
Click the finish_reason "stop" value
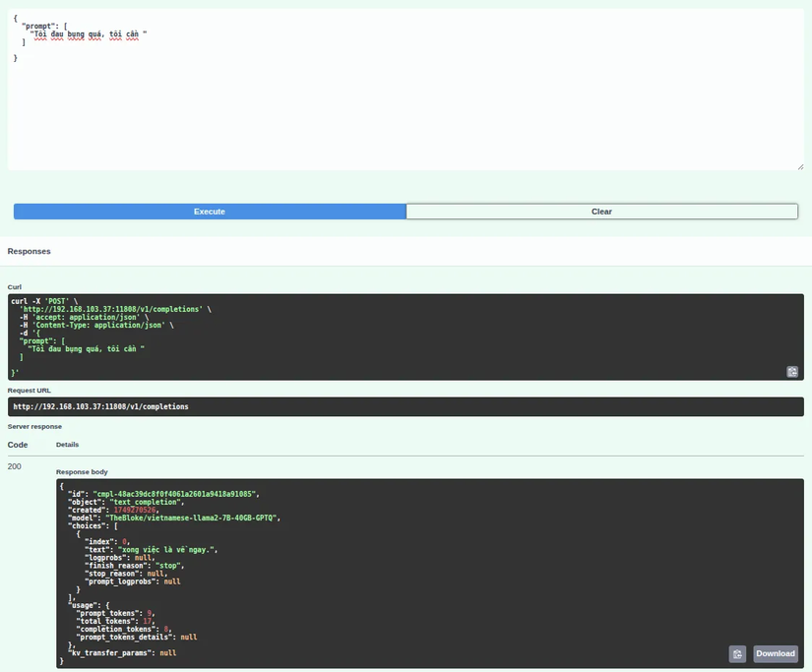[x=167, y=566]
